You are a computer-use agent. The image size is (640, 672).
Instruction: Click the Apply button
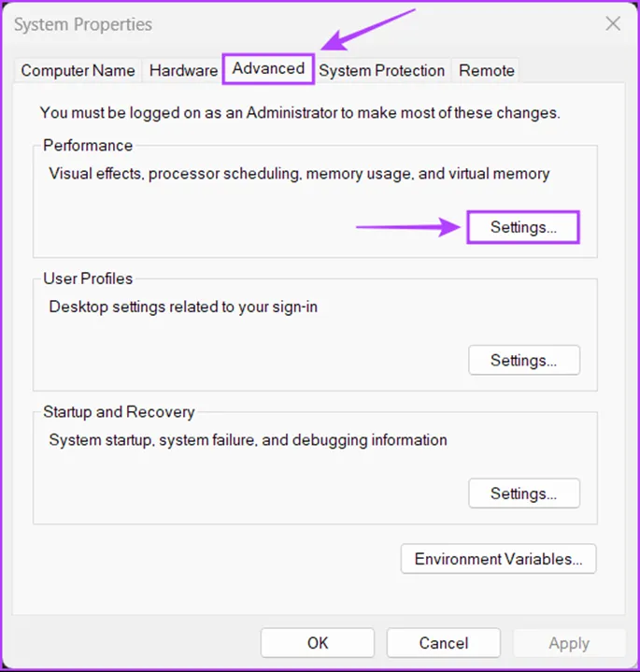coord(569,643)
